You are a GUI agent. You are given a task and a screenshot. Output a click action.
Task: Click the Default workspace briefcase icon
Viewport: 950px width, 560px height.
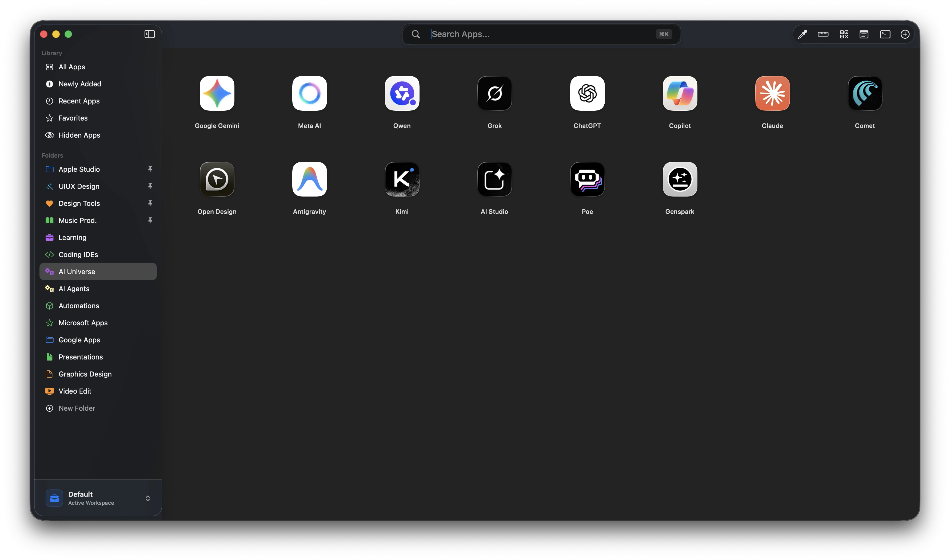(x=54, y=498)
